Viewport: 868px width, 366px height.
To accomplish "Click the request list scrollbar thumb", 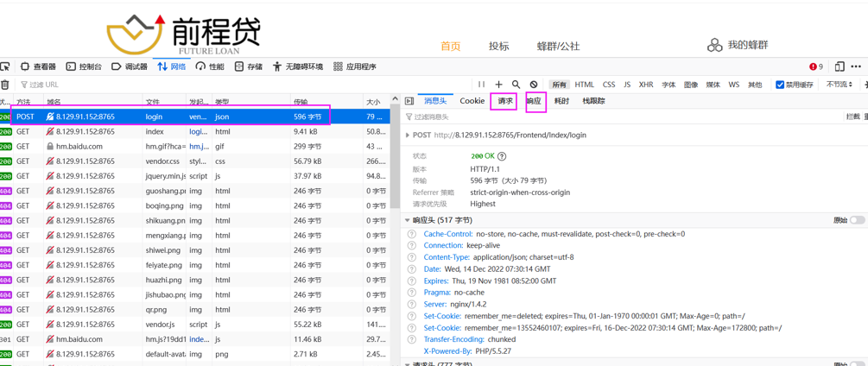I will coord(395,155).
